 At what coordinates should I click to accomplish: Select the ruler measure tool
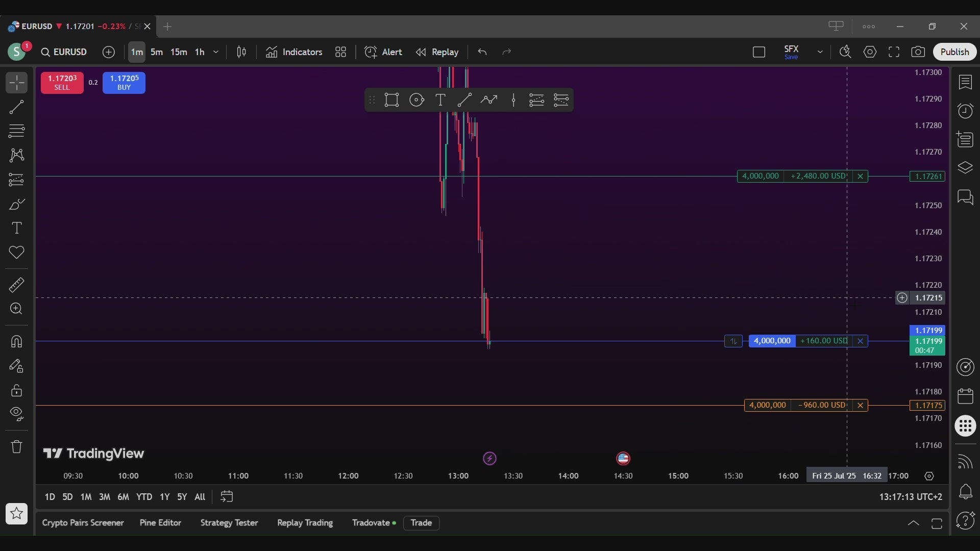click(x=16, y=285)
